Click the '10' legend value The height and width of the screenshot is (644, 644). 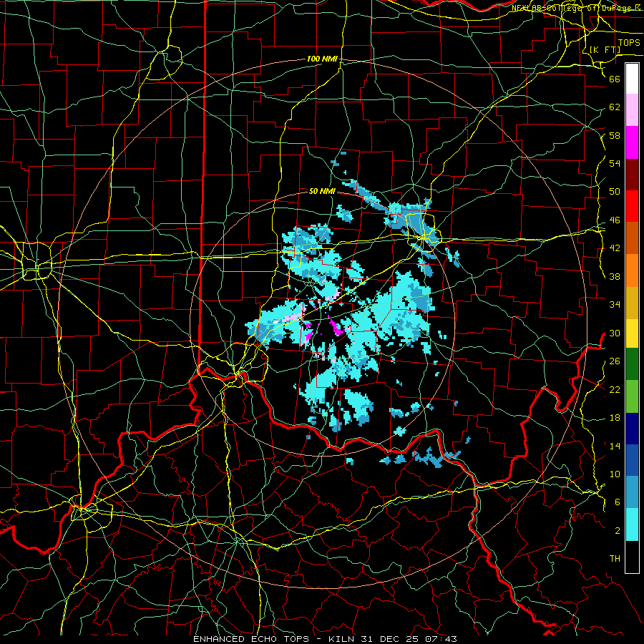(x=615, y=474)
